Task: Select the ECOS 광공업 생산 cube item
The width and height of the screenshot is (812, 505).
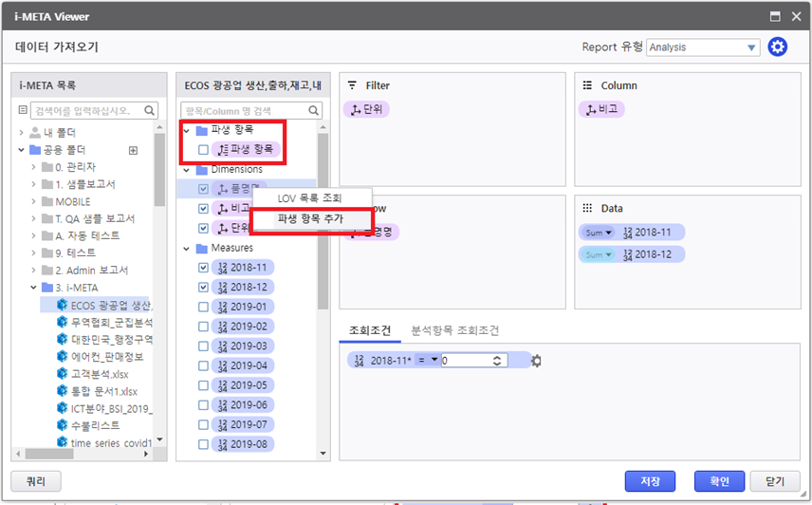Action: click(x=104, y=305)
